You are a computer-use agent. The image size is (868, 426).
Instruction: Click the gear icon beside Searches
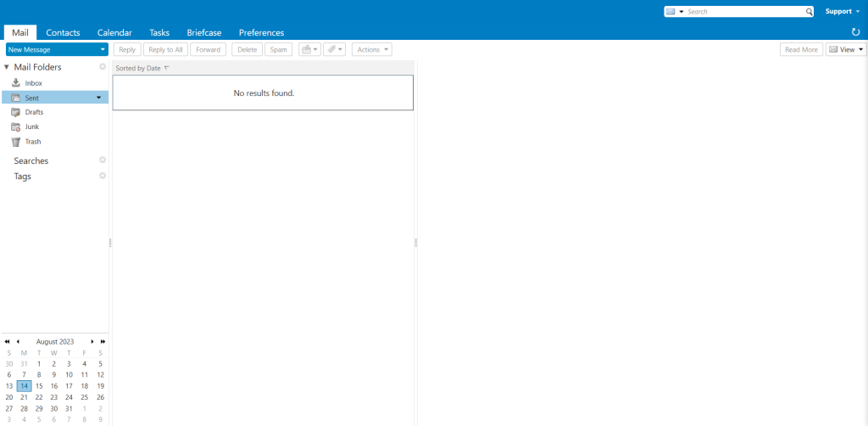[103, 160]
